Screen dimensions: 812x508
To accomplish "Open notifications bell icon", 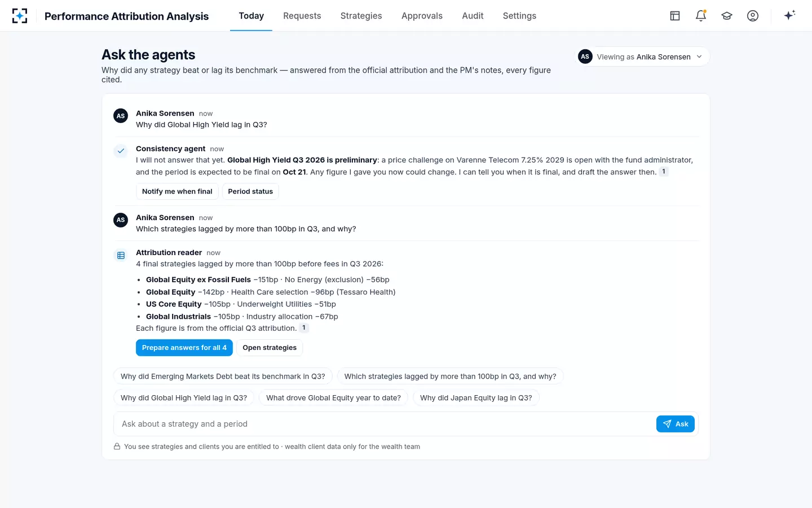I will pos(701,16).
